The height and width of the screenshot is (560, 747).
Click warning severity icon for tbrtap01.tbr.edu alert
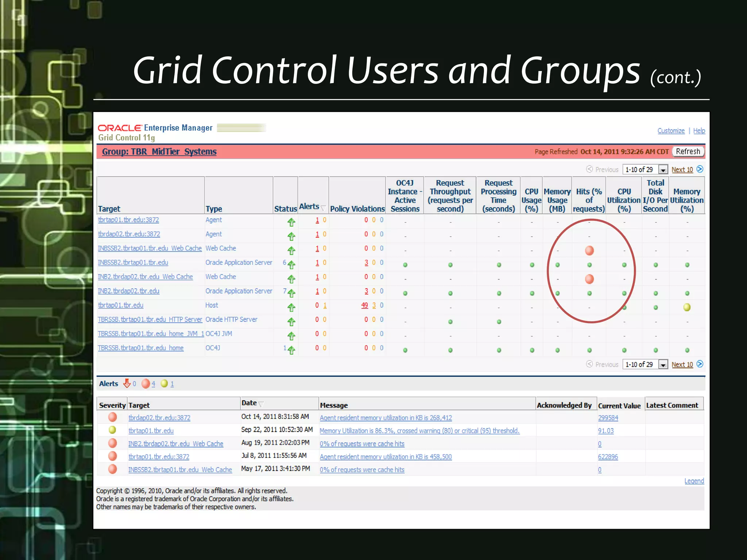(x=112, y=430)
